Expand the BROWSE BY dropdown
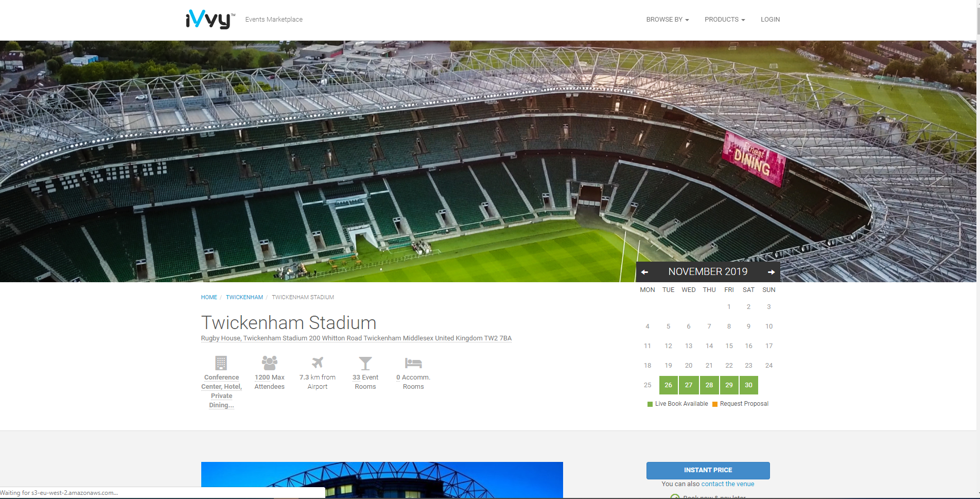 point(667,20)
